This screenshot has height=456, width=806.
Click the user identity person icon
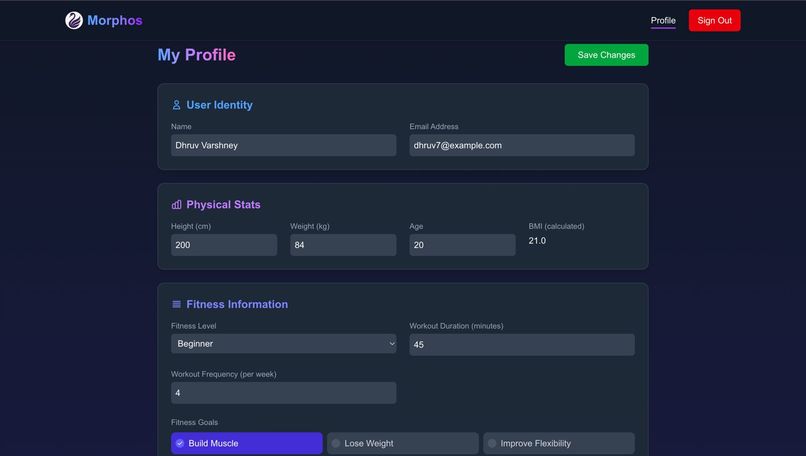tap(176, 105)
